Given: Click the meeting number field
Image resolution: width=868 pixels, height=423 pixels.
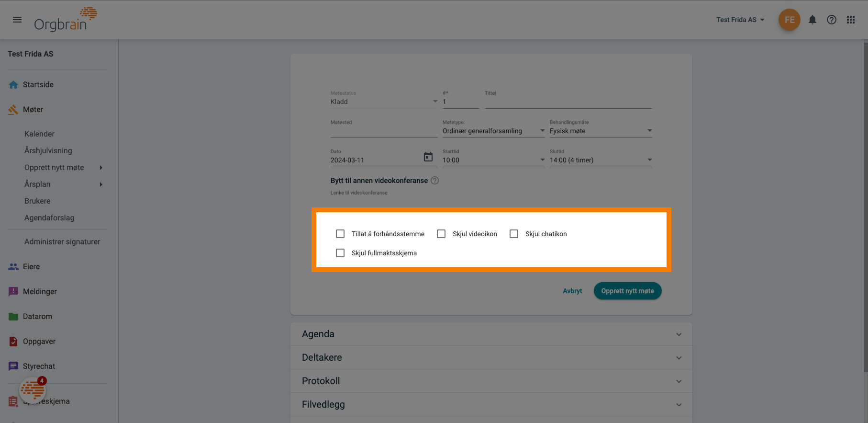Looking at the screenshot, I should point(461,102).
